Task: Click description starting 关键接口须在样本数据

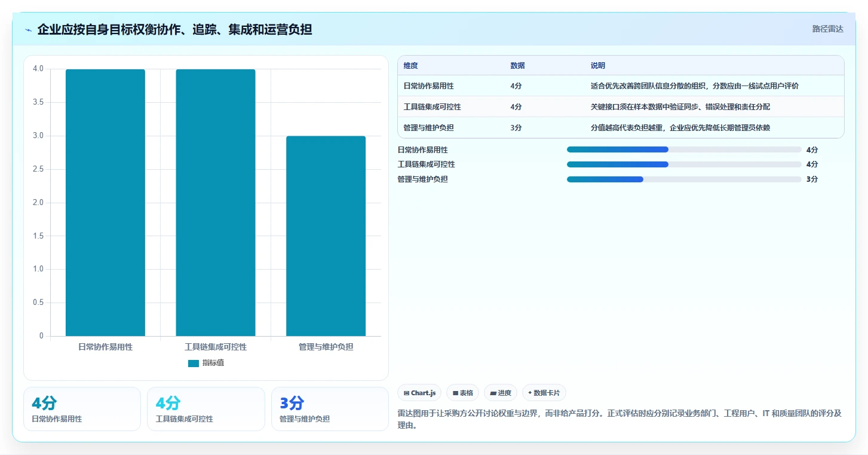Action: [680, 107]
